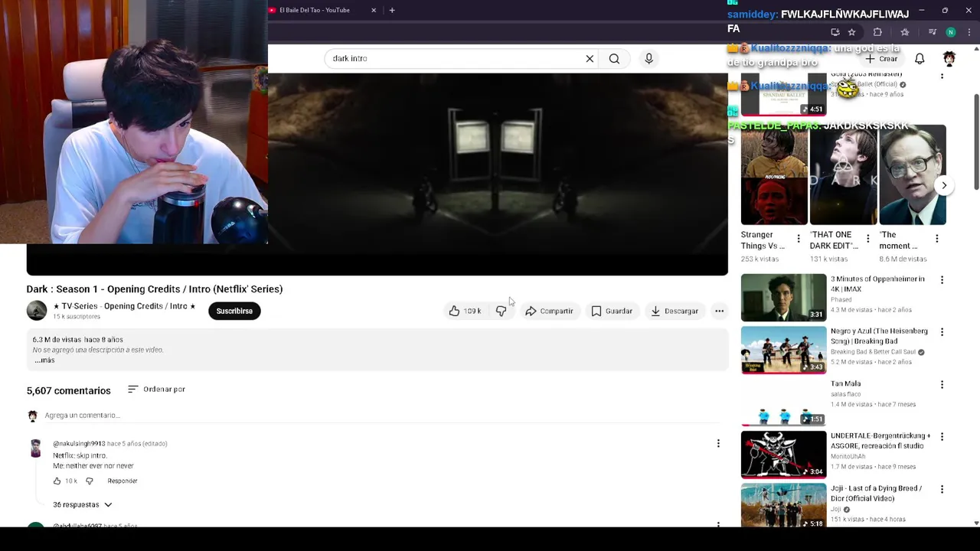The image size is (980, 551).
Task: Open Chrome three-dot menu
Action: click(969, 32)
